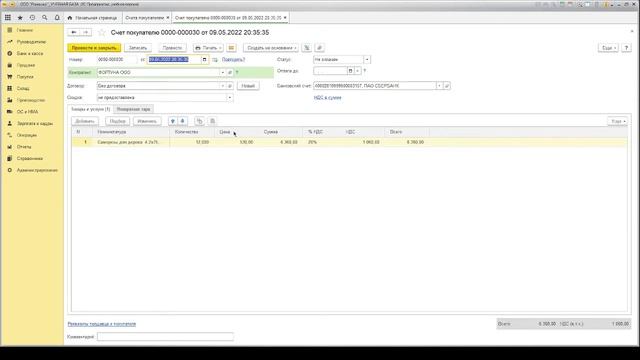Open Отчеты section in sidebar
The height and width of the screenshot is (360, 640).
pyautogui.click(x=24, y=147)
